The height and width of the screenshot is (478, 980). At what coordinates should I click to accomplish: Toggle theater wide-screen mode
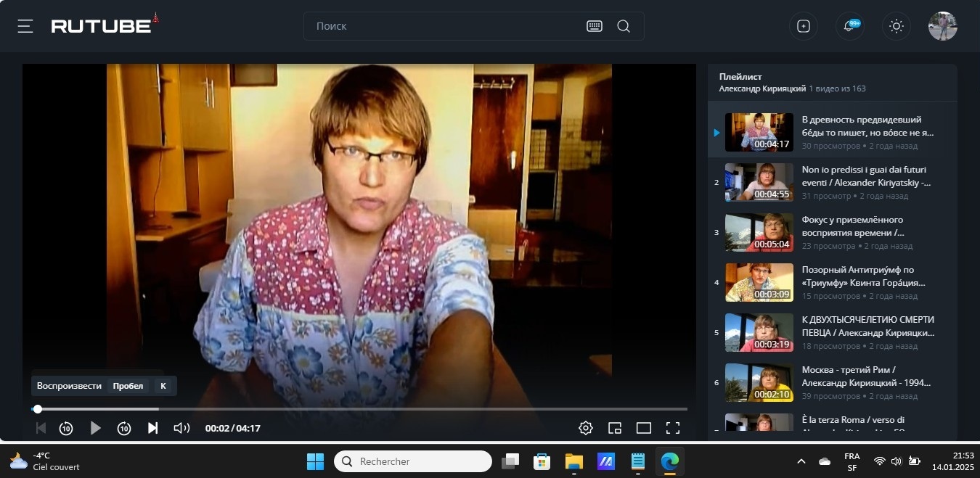pyautogui.click(x=644, y=428)
